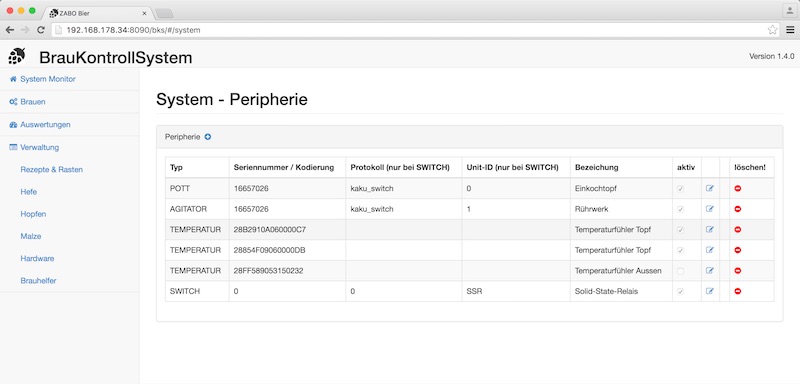Image resolution: width=800 pixels, height=384 pixels.
Task: Open the Malze page
Action: point(31,236)
